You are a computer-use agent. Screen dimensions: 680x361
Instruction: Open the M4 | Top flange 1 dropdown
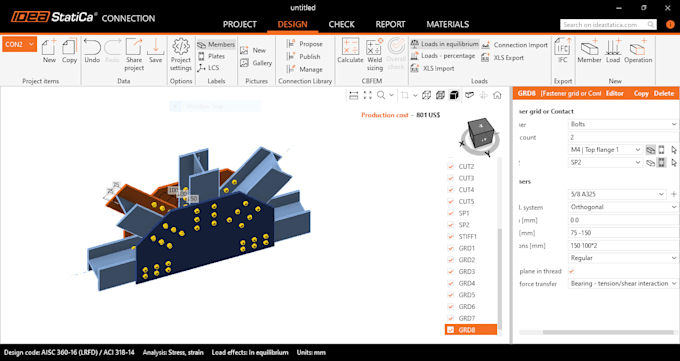pos(605,150)
